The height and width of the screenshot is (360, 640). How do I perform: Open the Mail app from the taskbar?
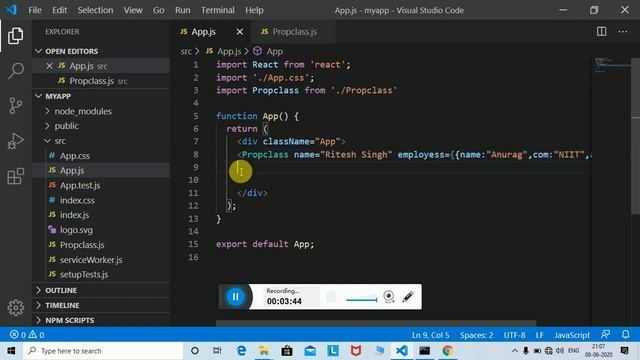click(310, 351)
